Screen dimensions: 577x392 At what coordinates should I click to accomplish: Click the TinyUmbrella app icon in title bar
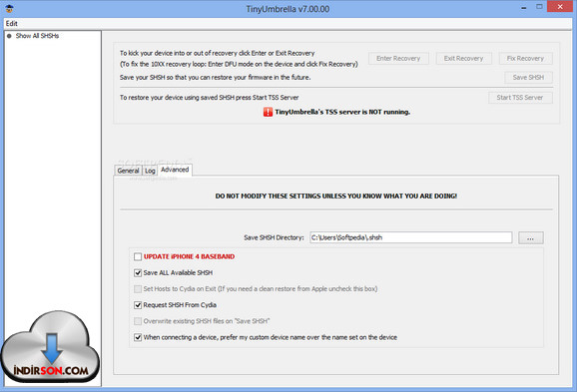tap(9, 8)
